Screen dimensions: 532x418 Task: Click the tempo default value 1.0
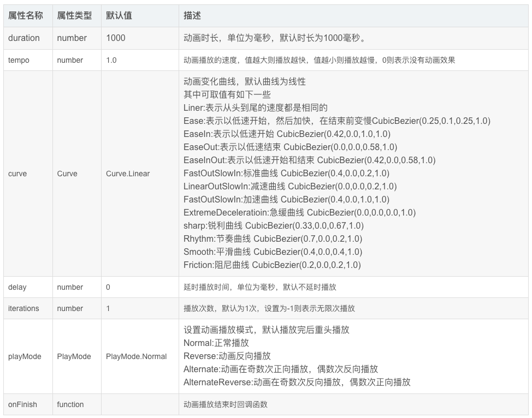(111, 61)
